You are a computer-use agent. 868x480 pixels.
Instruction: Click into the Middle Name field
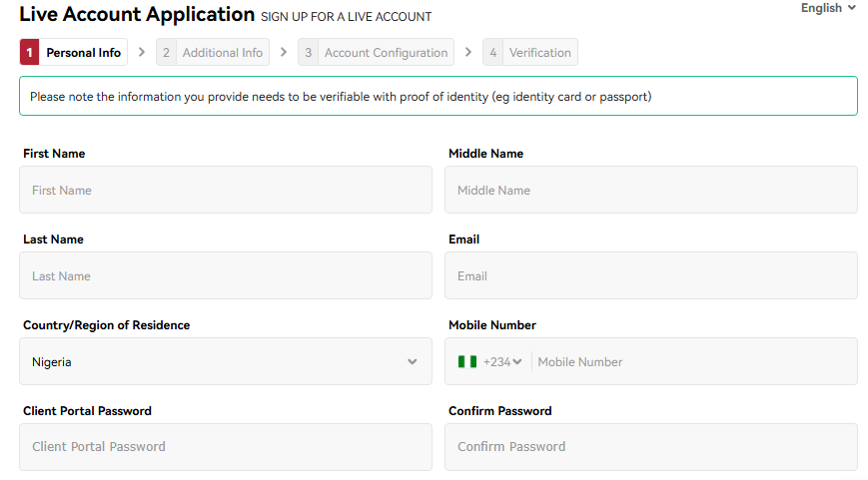tap(650, 190)
